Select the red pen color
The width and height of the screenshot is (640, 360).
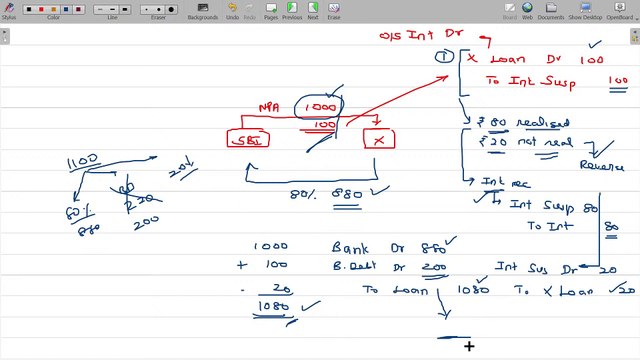41,9
